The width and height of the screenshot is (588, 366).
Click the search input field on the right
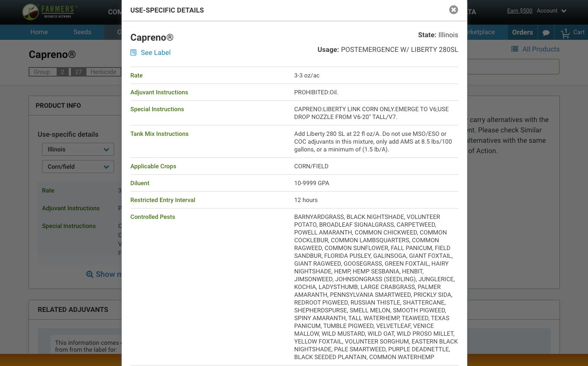coord(510,67)
